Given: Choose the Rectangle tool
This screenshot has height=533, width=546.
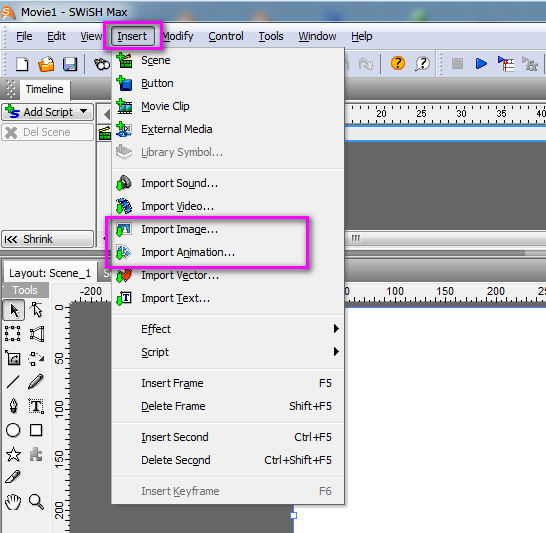Looking at the screenshot, I should tap(36, 430).
